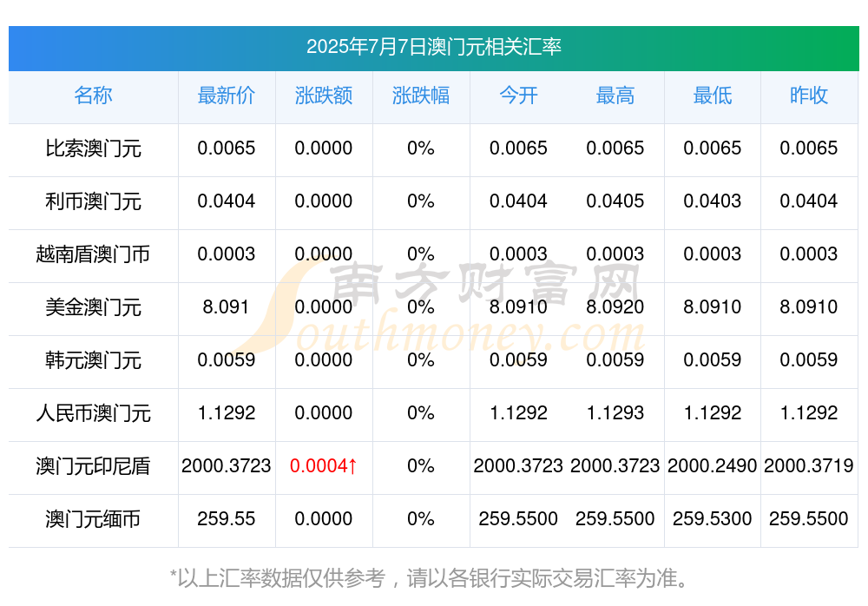The image size is (868, 606).
Task: Click the 韩元澳门元 row name
Action: tap(93, 360)
